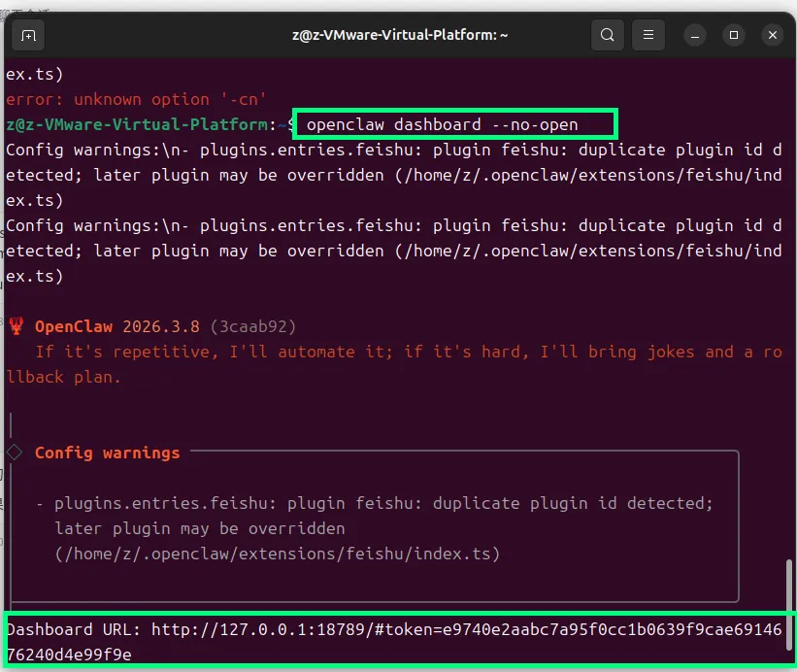Image resolution: width=797 pixels, height=672 pixels.
Task: Close the terminal window
Action: click(x=773, y=35)
